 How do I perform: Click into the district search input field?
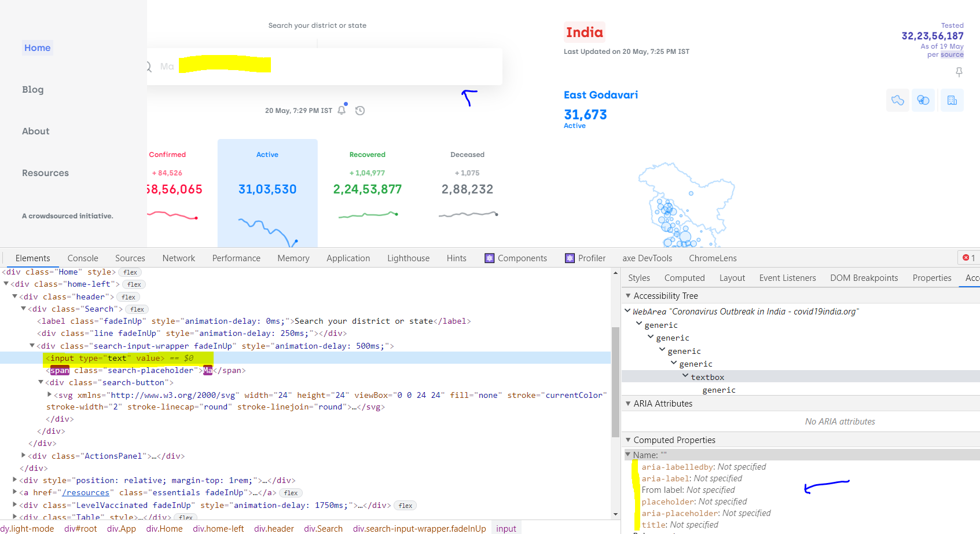pyautogui.click(x=325, y=67)
